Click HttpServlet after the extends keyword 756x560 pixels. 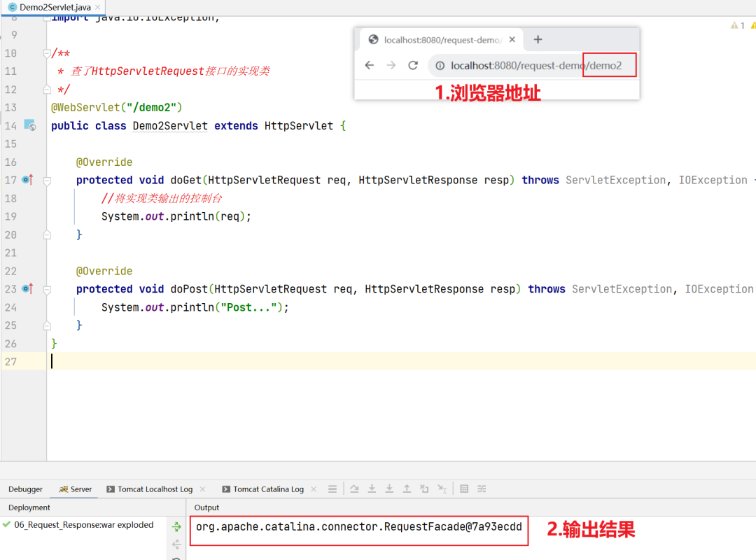coord(299,126)
